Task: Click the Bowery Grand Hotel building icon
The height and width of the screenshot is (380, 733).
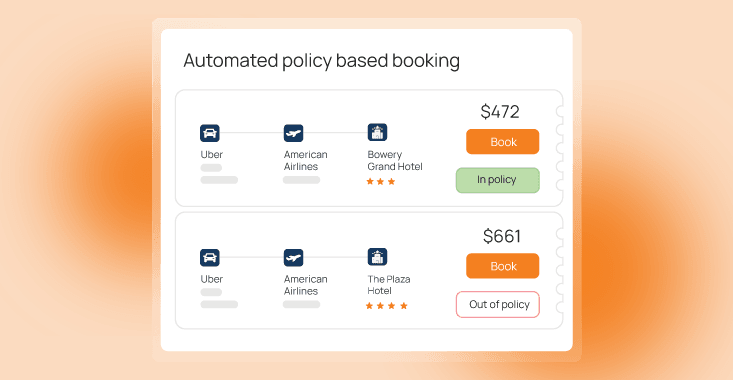Action: (x=377, y=133)
